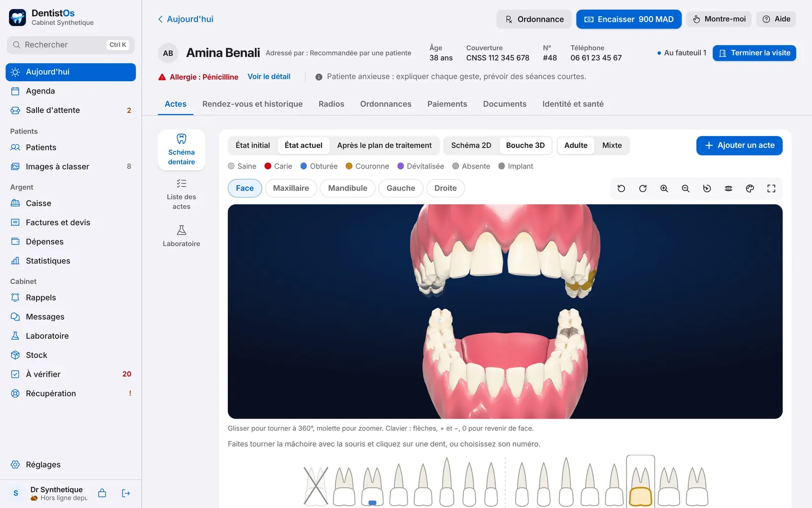Image resolution: width=812 pixels, height=508 pixels.
Task: Click the open/close jaw teeth icon
Action: (x=728, y=188)
